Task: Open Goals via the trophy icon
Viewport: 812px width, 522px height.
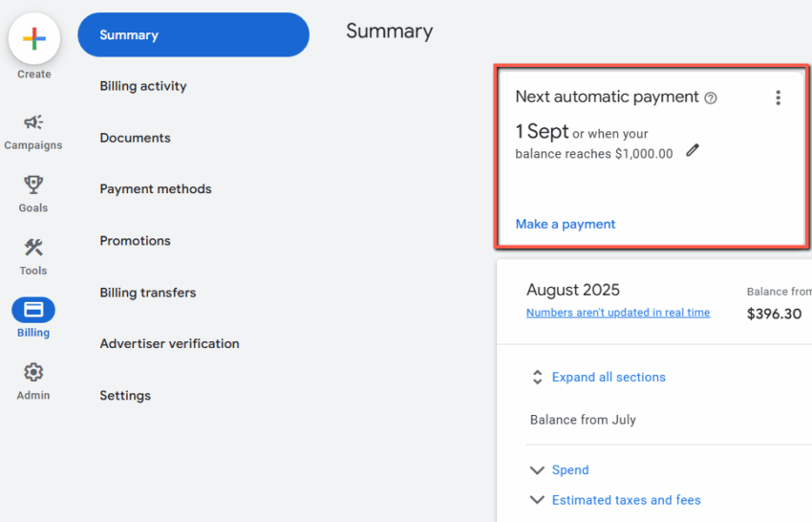Action: click(33, 185)
